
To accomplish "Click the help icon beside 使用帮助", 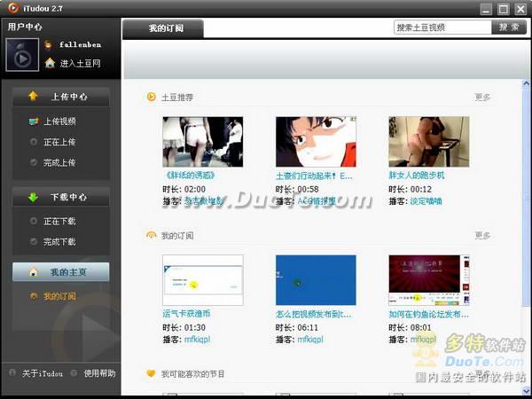I will click(74, 373).
